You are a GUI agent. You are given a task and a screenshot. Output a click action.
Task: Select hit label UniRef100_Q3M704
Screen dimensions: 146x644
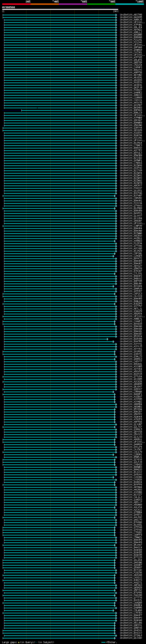[131, 128]
